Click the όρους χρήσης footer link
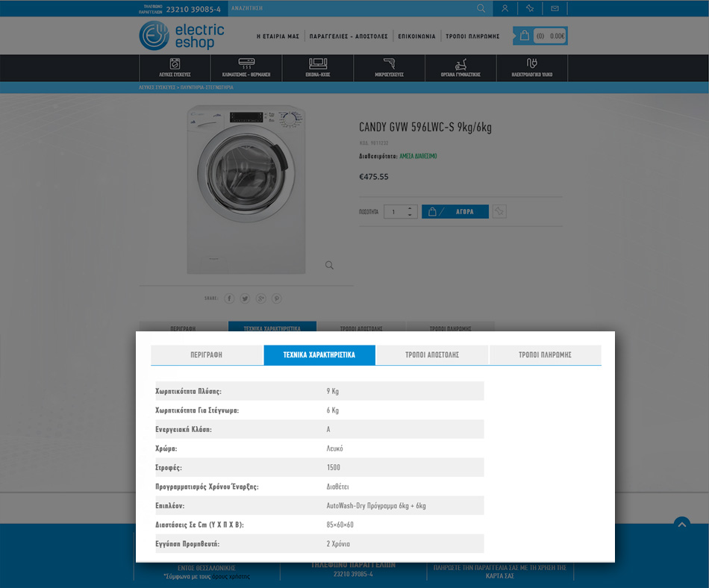The width and height of the screenshot is (709, 588). pos(231,576)
